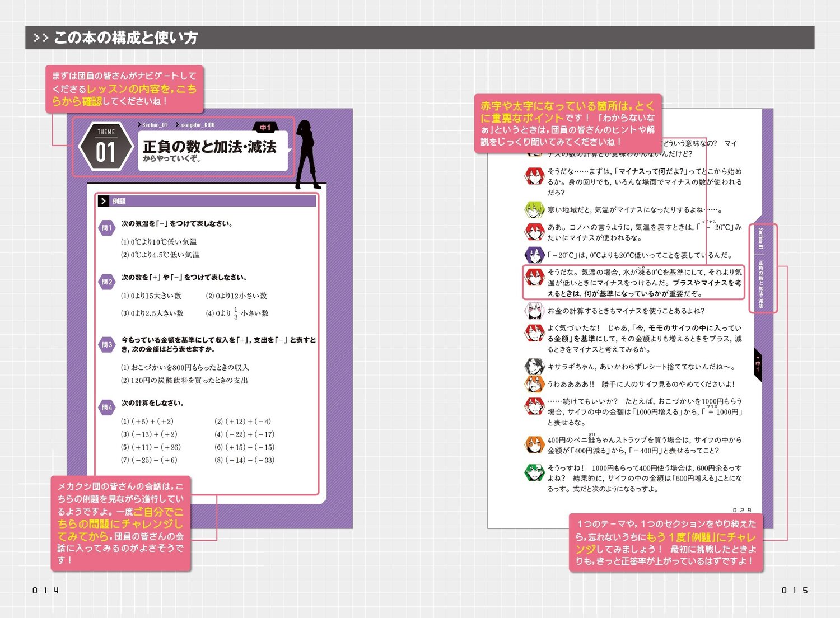Select the 問2 hexagon marker
The width and height of the screenshot is (840, 618).
(106, 282)
